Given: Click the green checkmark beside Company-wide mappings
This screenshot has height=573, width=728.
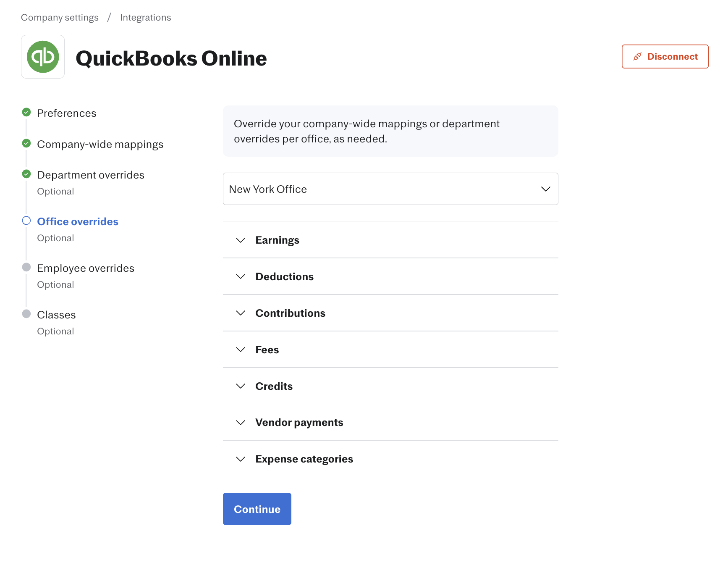Looking at the screenshot, I should point(26,143).
